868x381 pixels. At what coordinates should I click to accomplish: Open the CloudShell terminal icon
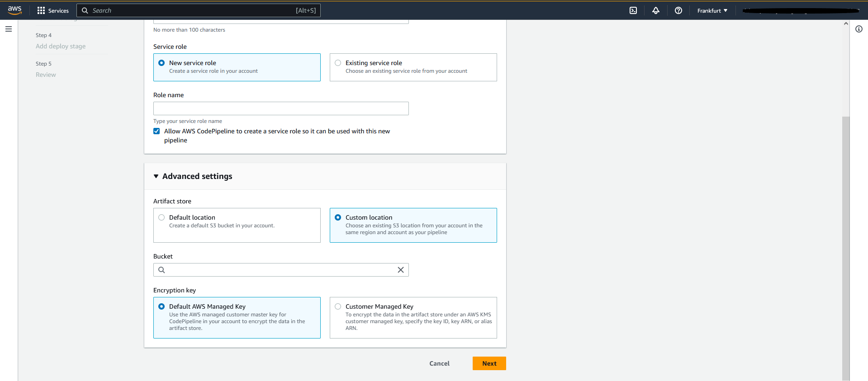[633, 10]
